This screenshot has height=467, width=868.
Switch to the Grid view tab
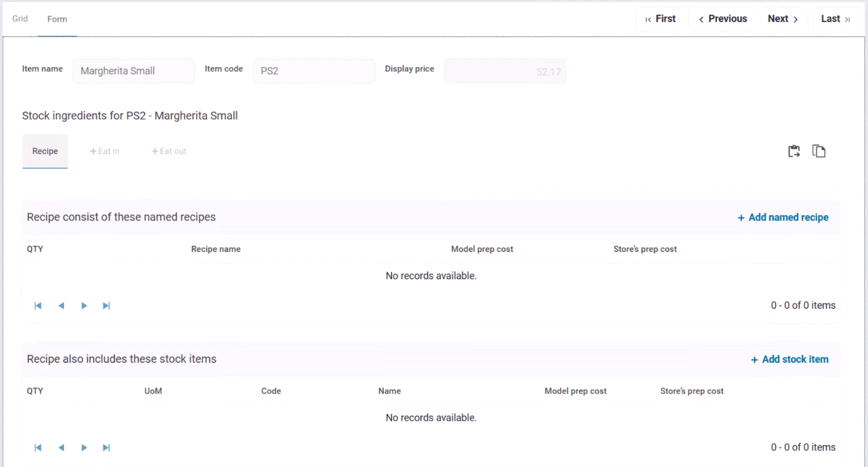point(20,19)
